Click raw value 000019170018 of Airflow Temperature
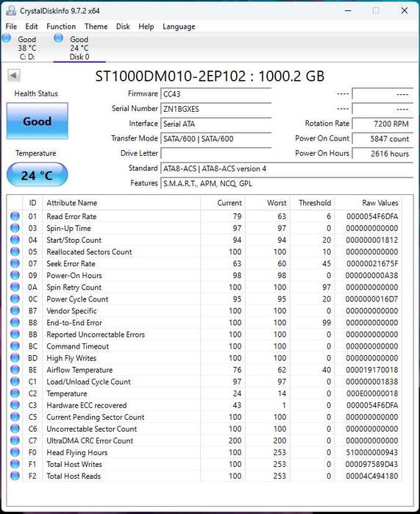Viewport: 420px width, 514px height. pos(371,370)
